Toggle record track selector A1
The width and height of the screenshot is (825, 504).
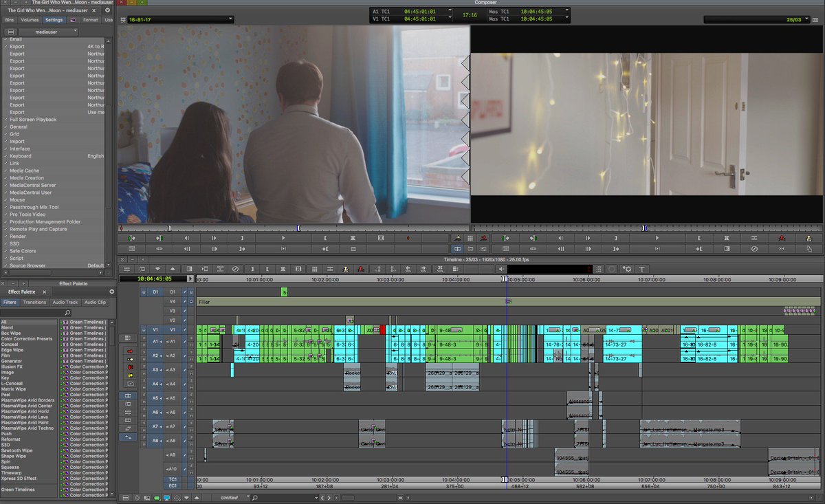point(173,341)
